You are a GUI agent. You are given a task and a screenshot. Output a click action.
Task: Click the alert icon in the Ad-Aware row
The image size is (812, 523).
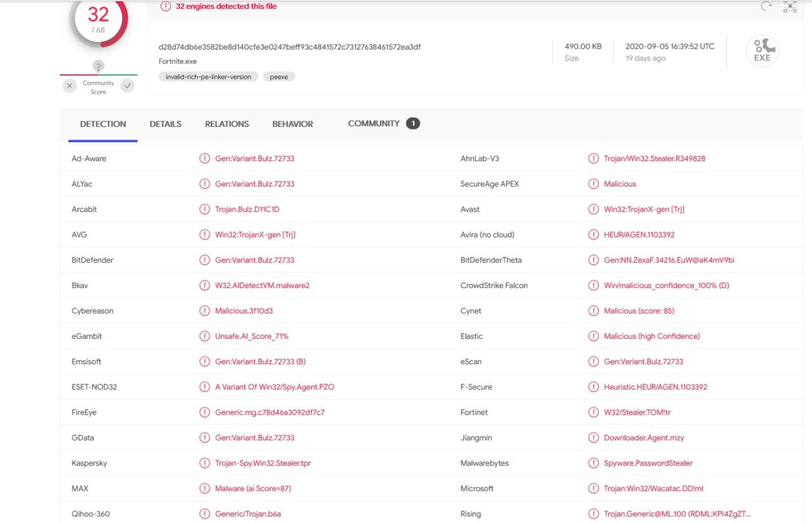[204, 159]
